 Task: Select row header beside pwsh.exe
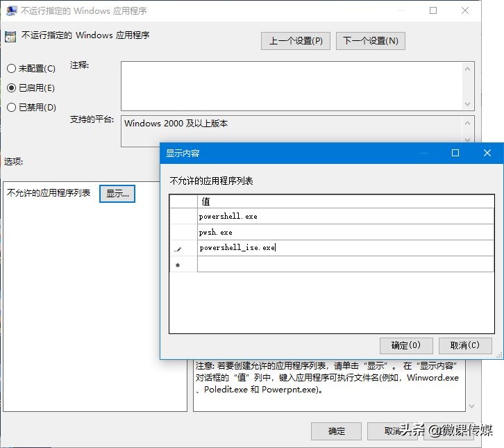pyautogui.click(x=183, y=232)
